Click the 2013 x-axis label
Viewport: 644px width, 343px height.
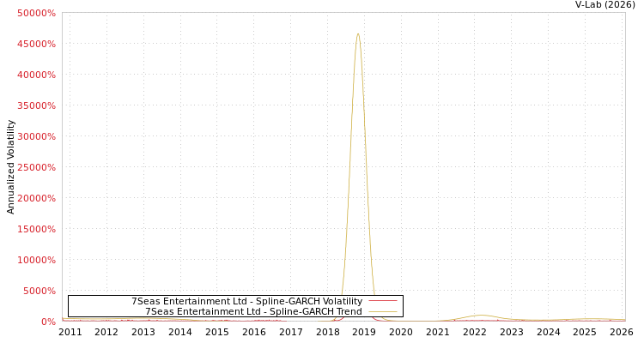click(x=143, y=332)
